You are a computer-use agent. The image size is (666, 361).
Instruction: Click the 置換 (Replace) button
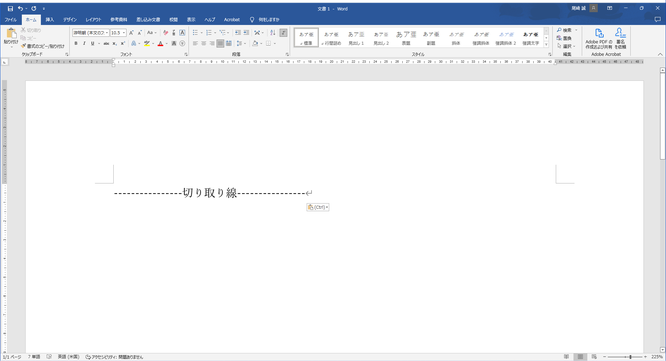(x=564, y=38)
